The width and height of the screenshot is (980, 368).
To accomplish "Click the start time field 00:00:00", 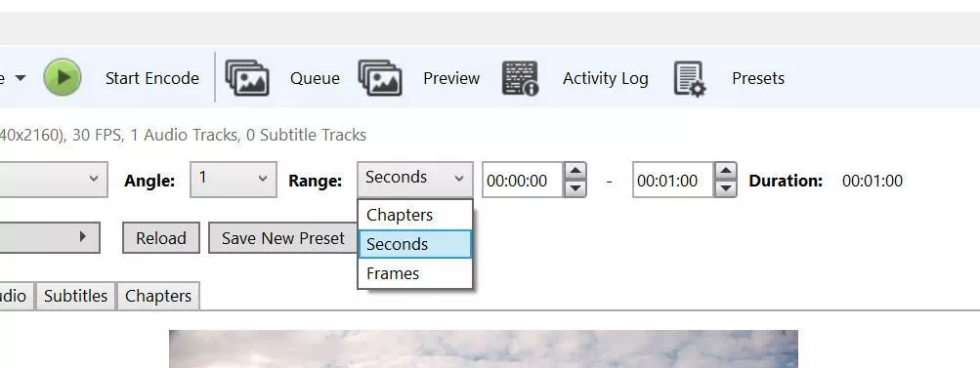I will point(523,180).
